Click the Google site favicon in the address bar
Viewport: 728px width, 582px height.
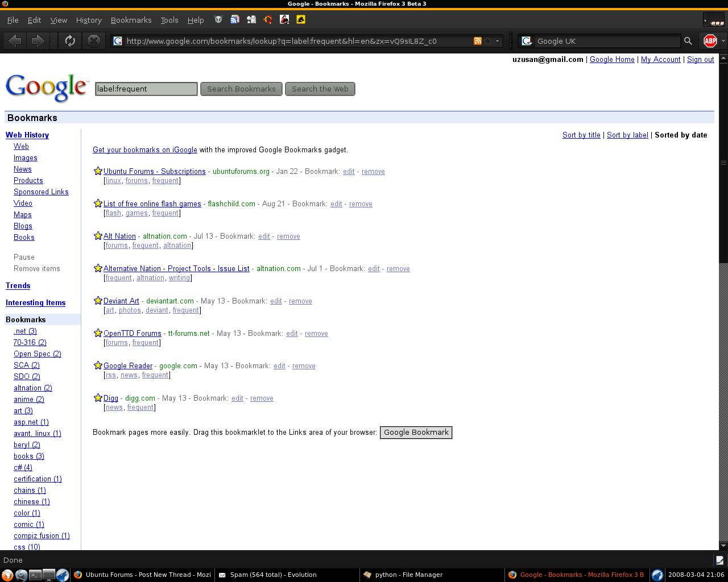pyautogui.click(x=118, y=41)
